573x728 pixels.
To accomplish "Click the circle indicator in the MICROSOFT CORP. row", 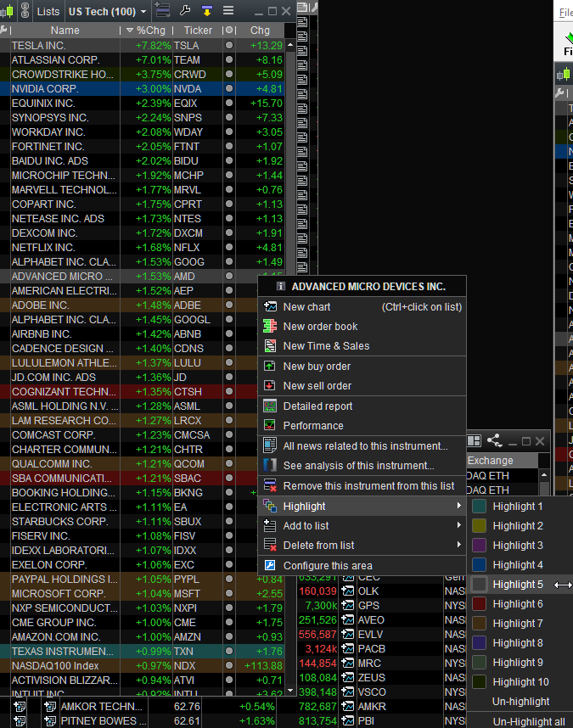I will [229, 593].
